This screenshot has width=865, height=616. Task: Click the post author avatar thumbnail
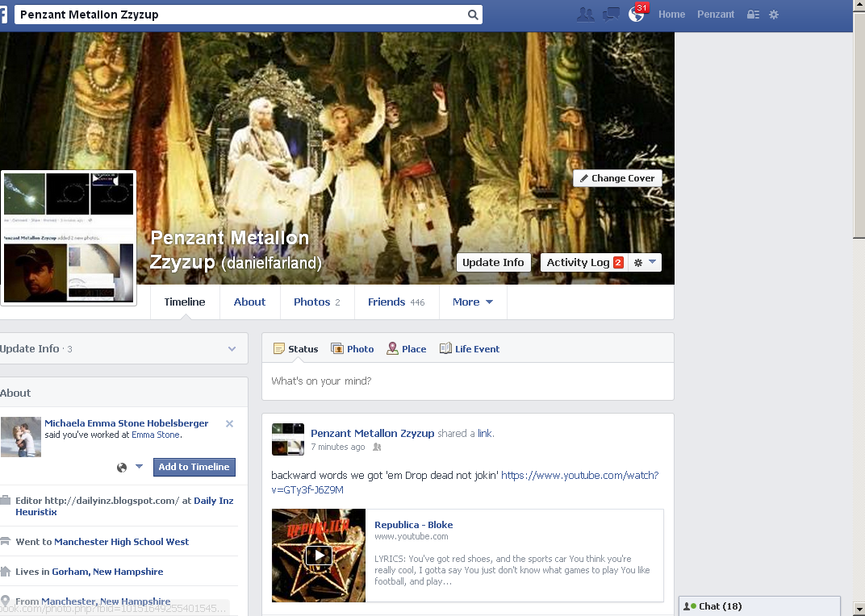(x=288, y=439)
